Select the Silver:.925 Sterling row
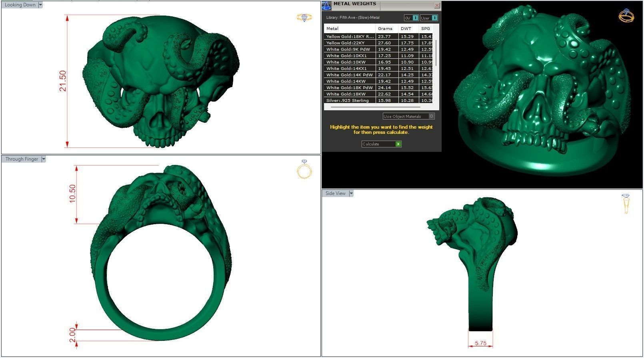 click(x=378, y=100)
